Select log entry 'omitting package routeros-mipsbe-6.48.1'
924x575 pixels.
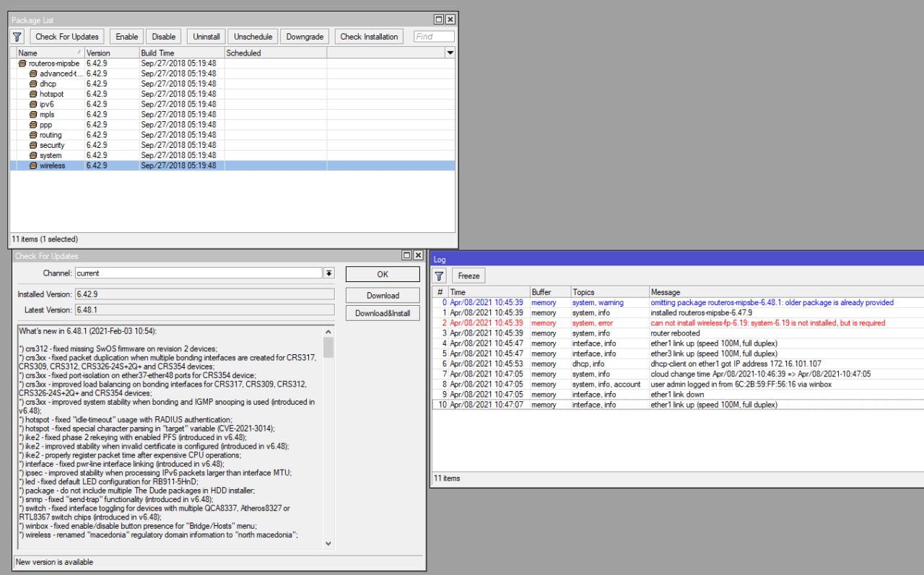click(678, 303)
